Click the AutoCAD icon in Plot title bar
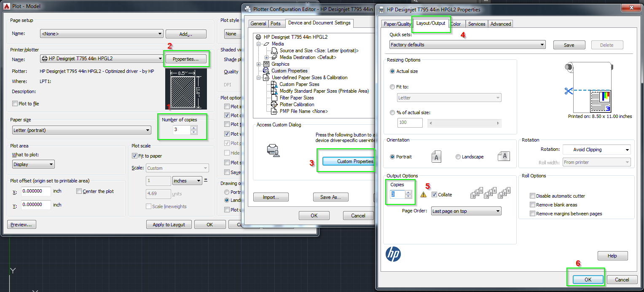This screenshot has height=292, width=644. click(6, 7)
